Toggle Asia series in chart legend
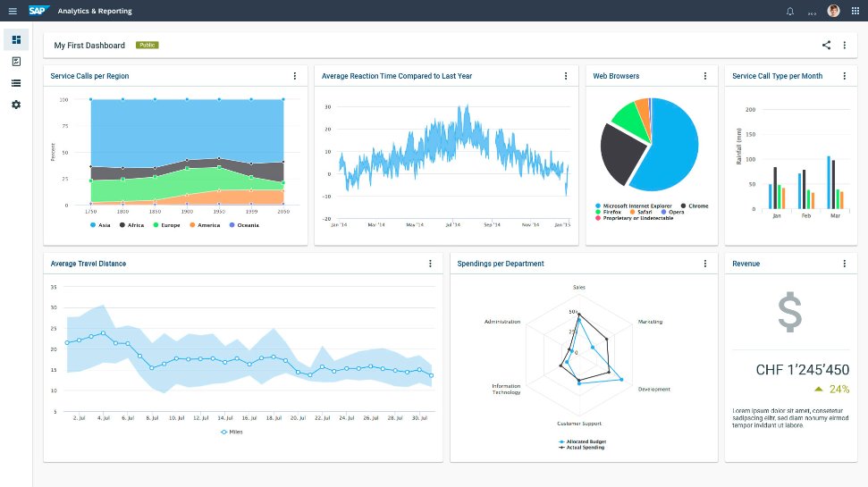 click(100, 225)
